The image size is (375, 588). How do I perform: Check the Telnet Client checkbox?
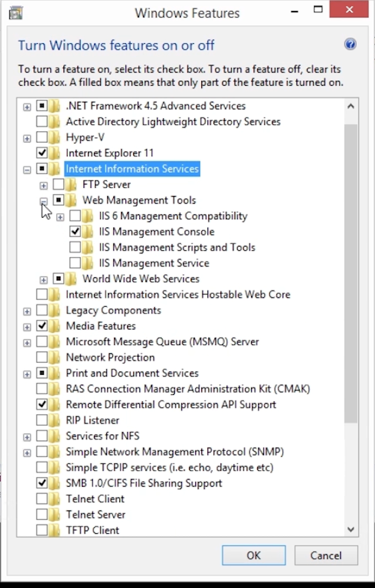coord(42,499)
